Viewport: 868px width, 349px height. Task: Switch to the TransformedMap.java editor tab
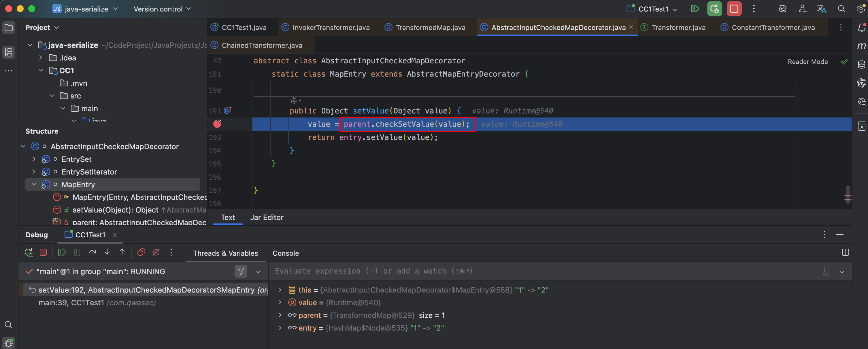[x=430, y=28]
